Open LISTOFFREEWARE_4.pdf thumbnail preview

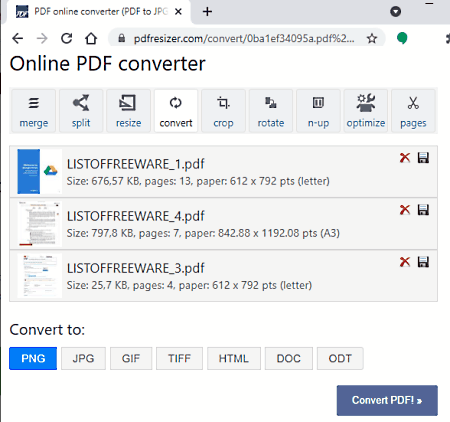point(40,223)
